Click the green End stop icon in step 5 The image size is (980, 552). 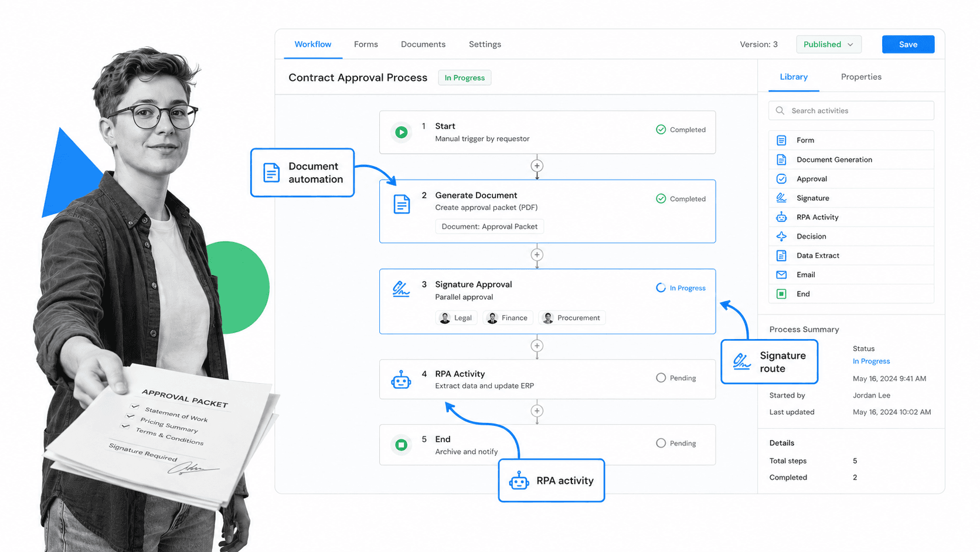(401, 445)
